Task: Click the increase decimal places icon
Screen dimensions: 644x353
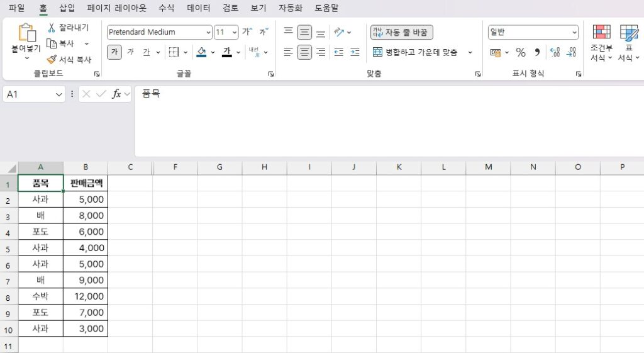Action: 554,52
